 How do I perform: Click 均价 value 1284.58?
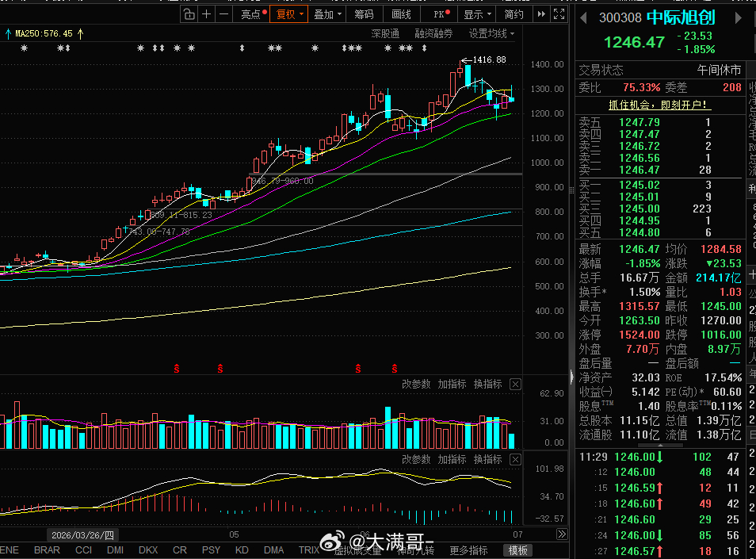click(x=721, y=249)
